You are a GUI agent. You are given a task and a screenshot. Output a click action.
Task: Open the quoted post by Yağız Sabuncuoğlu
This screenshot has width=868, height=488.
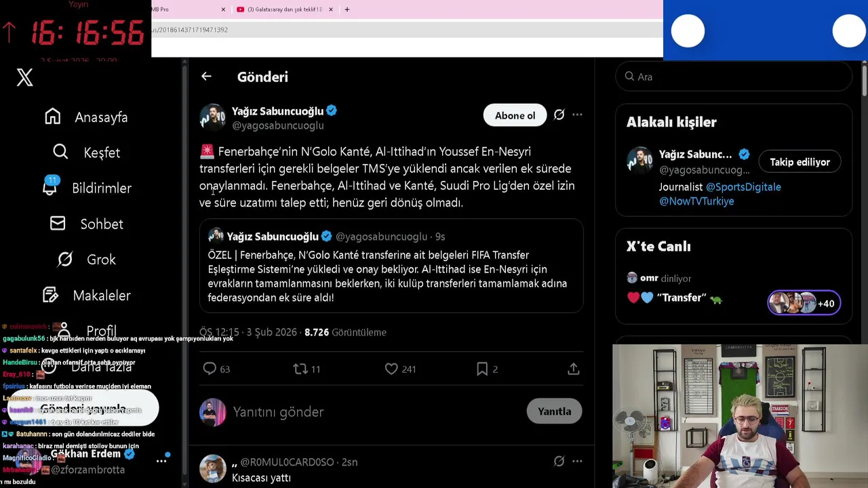(x=391, y=266)
